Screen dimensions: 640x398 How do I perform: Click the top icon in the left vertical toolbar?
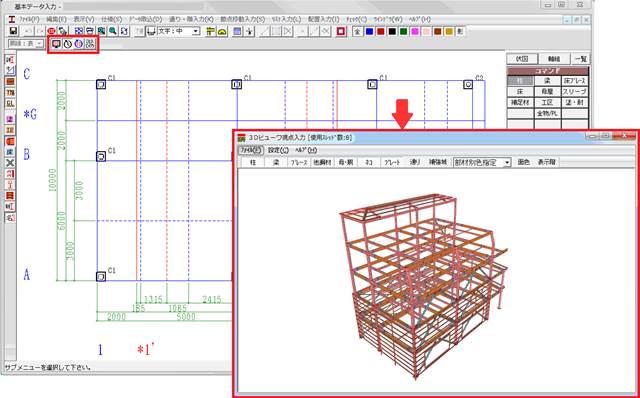[x=11, y=60]
